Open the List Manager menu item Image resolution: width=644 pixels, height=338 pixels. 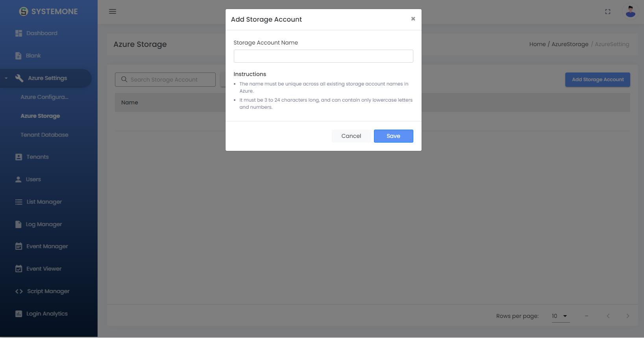point(44,202)
